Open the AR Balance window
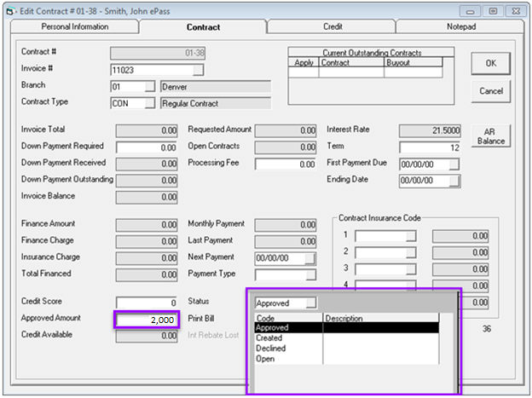Screen dimensions: 532x398 (x=490, y=136)
